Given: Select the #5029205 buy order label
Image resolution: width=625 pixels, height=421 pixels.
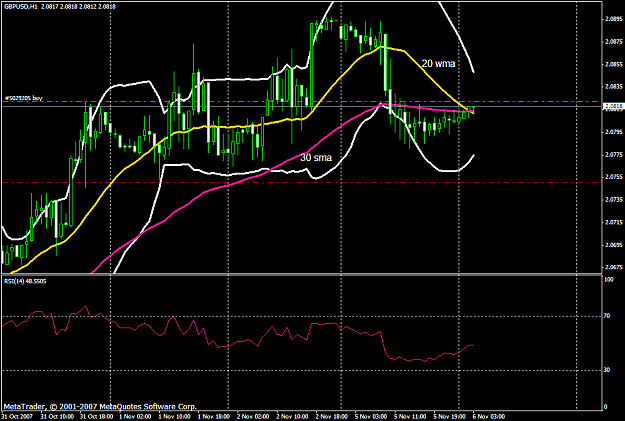Looking at the screenshot, I should pos(24,98).
